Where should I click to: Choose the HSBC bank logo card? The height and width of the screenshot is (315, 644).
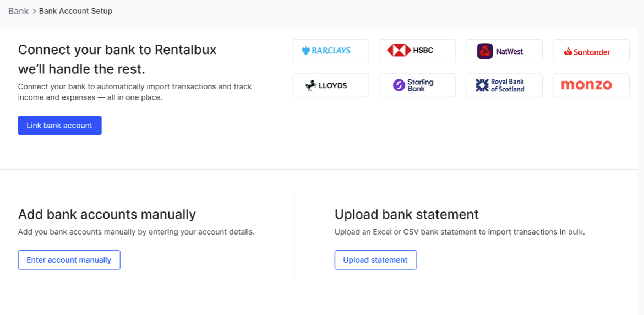tap(417, 51)
